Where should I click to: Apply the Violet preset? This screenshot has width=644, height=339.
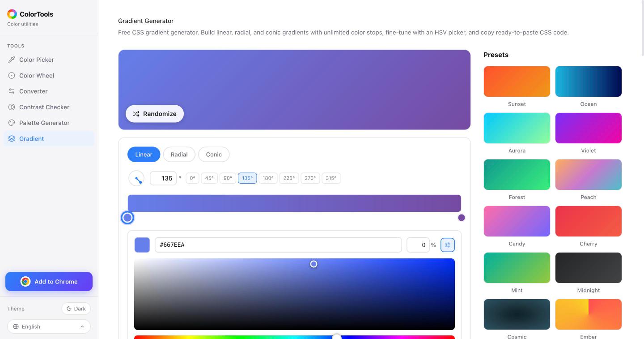pos(589,128)
